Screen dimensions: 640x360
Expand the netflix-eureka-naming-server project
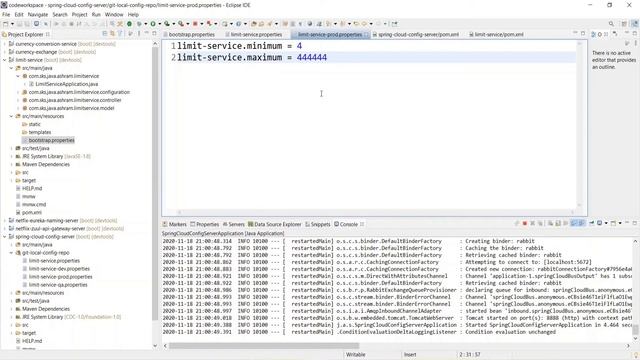point(4,220)
